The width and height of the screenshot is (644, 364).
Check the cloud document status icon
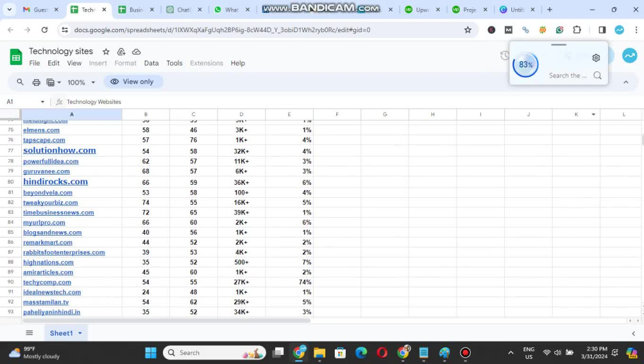(137, 52)
